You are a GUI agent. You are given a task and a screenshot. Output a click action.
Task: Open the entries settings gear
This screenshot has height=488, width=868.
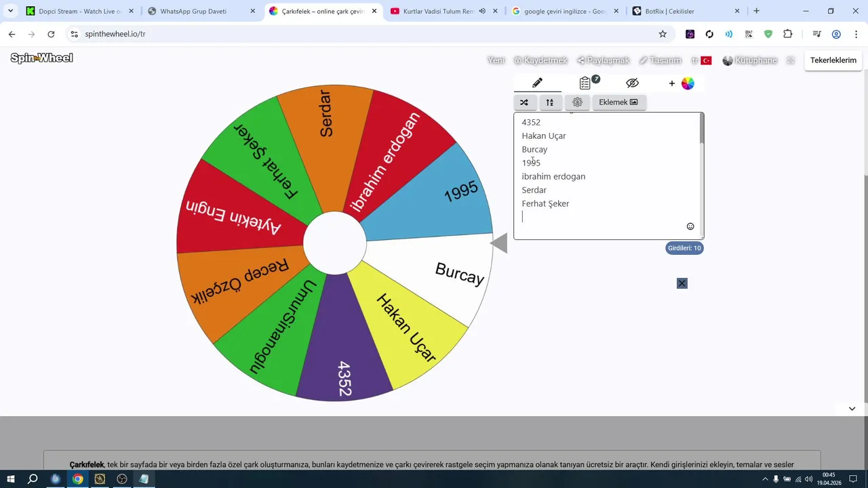[577, 102]
